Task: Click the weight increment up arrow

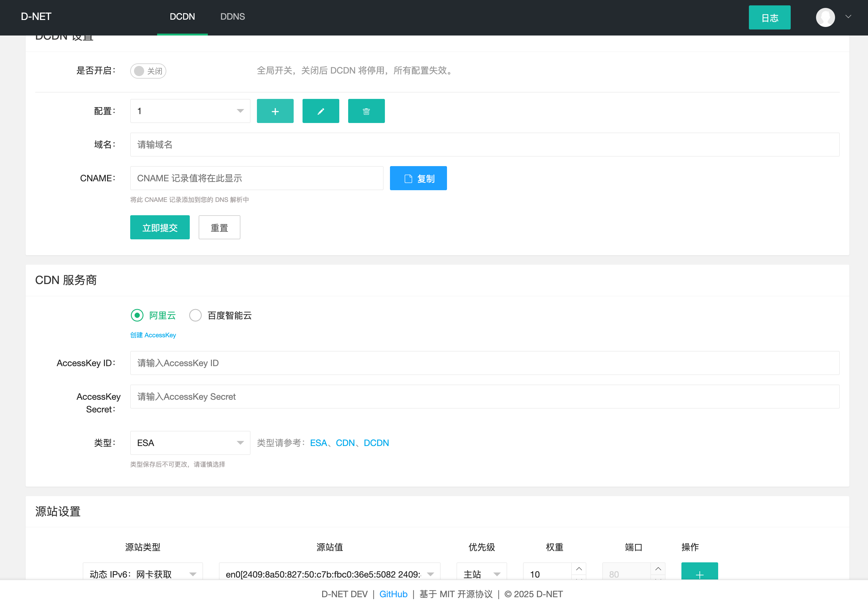Action: coord(578,569)
